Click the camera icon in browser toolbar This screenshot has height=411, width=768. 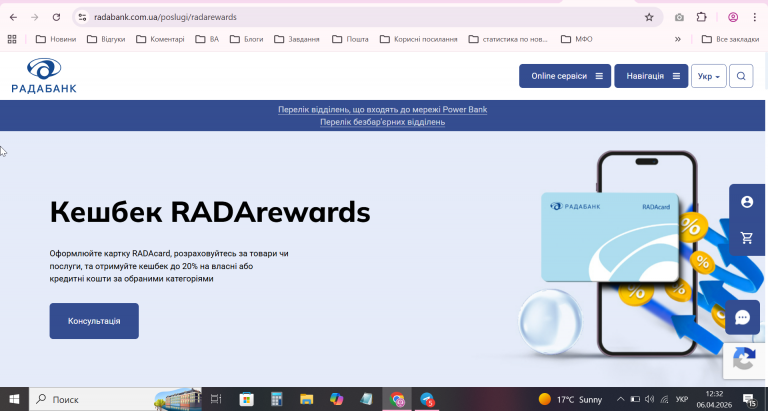point(679,17)
